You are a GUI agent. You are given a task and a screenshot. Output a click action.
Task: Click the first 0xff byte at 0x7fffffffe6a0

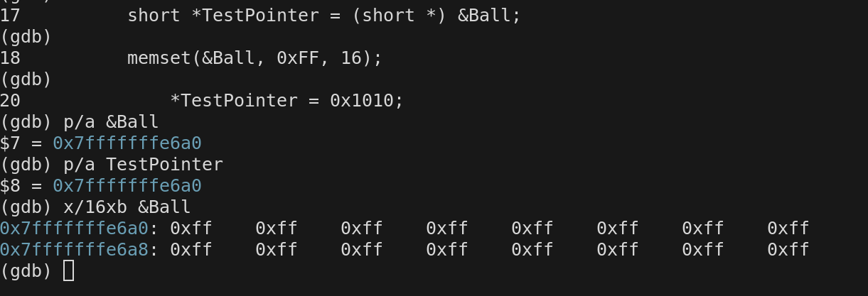click(191, 228)
